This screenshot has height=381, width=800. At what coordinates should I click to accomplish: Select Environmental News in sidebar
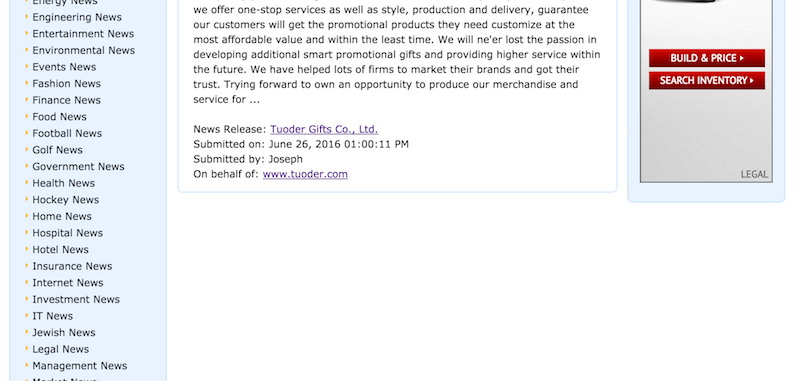click(84, 50)
